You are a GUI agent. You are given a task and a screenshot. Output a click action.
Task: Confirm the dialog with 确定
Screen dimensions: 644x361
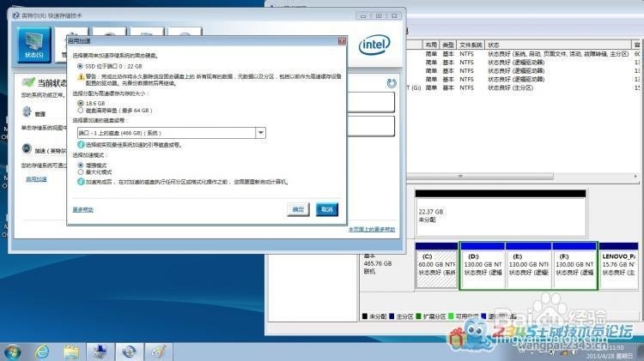tap(298, 209)
